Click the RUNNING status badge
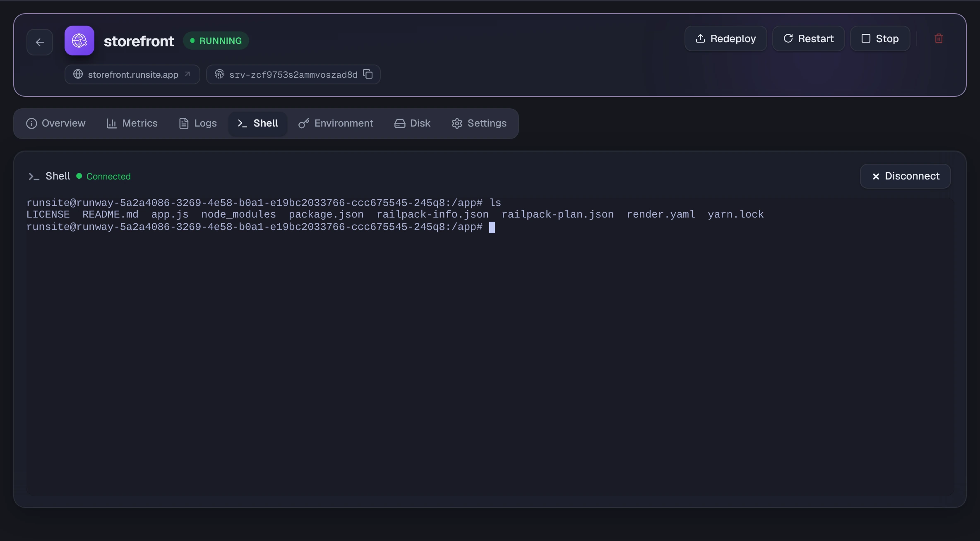Screen dimensions: 980x541 pyautogui.click(x=216, y=41)
